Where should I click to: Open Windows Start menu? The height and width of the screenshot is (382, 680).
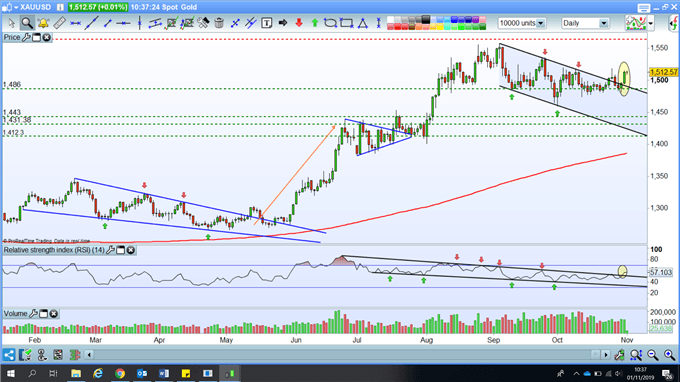pyautogui.click(x=10, y=373)
